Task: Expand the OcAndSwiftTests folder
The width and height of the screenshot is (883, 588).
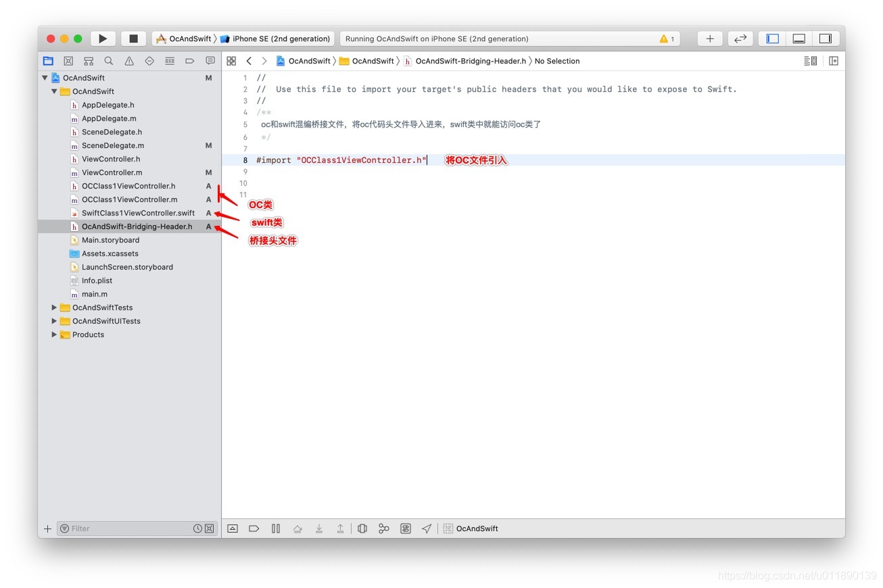Action: pos(54,308)
